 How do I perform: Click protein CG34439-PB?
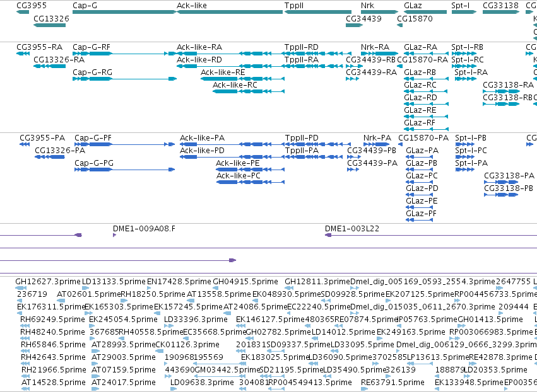(372, 151)
